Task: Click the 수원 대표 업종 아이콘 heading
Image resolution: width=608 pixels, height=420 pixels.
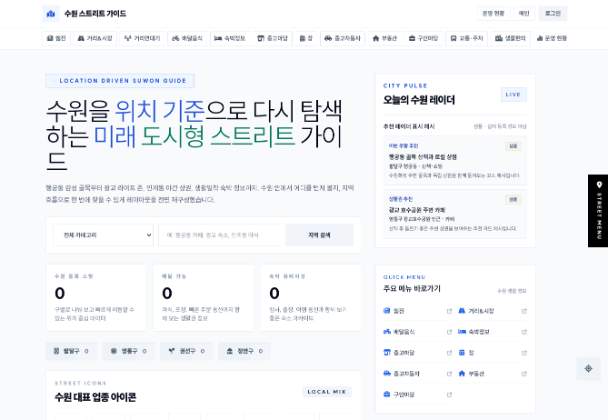Action: [x=95, y=397]
